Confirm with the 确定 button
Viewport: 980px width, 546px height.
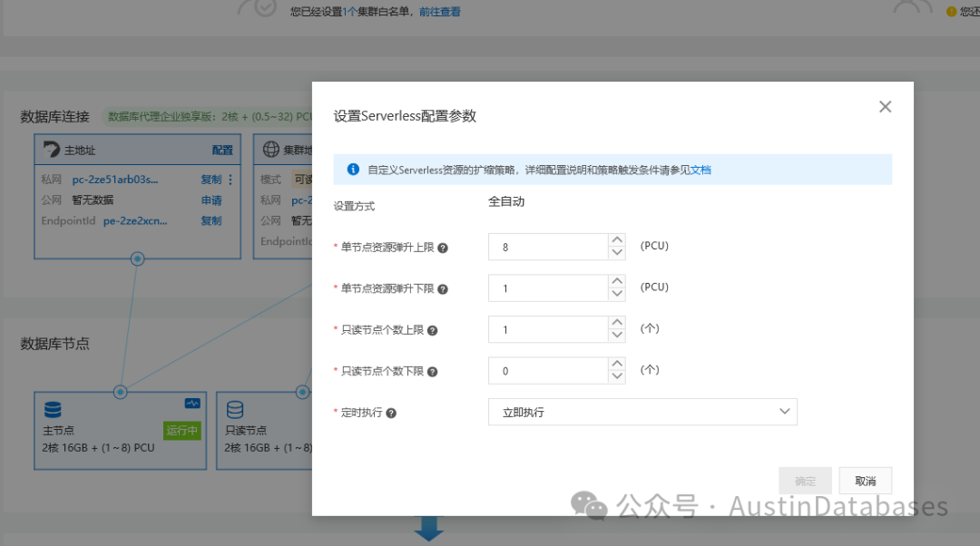pyautogui.click(x=805, y=481)
